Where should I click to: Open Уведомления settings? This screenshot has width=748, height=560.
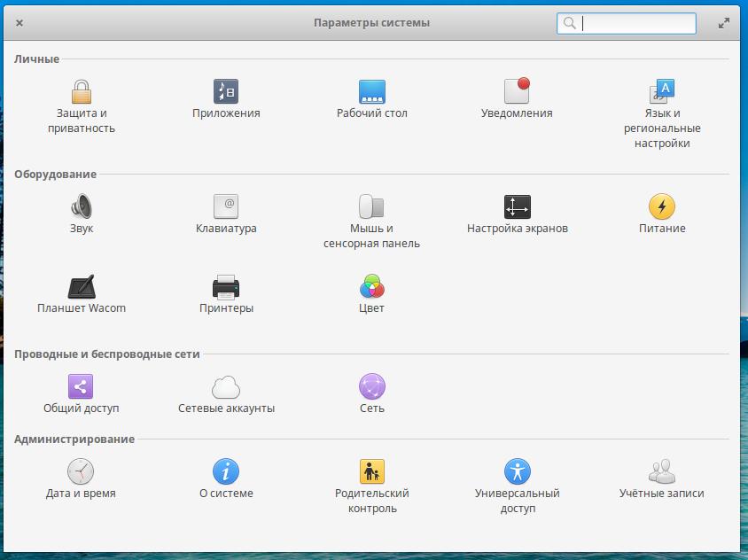tap(517, 92)
